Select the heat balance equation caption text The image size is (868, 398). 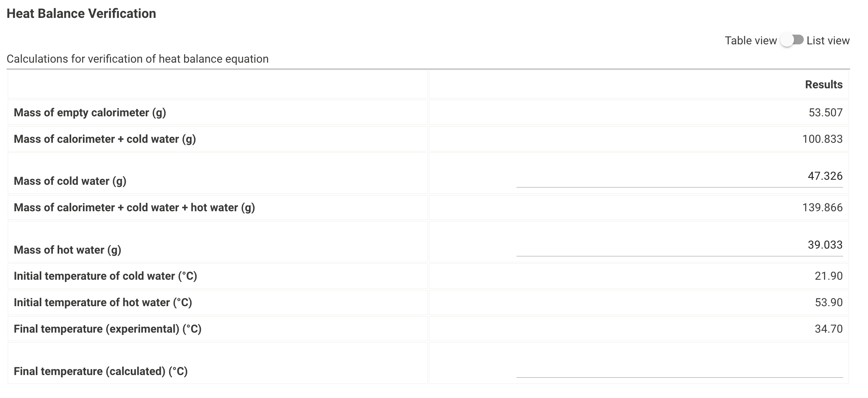(x=138, y=59)
